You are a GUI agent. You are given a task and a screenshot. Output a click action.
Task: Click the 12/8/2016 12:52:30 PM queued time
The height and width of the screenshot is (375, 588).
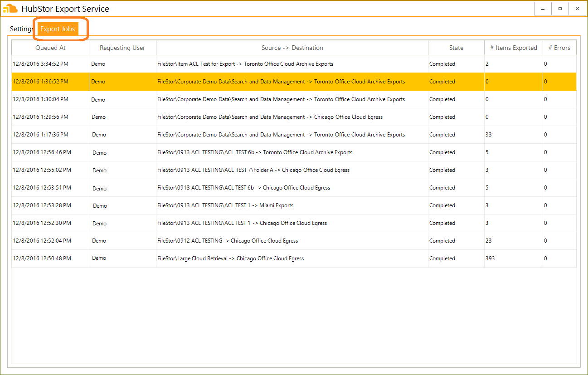42,223
